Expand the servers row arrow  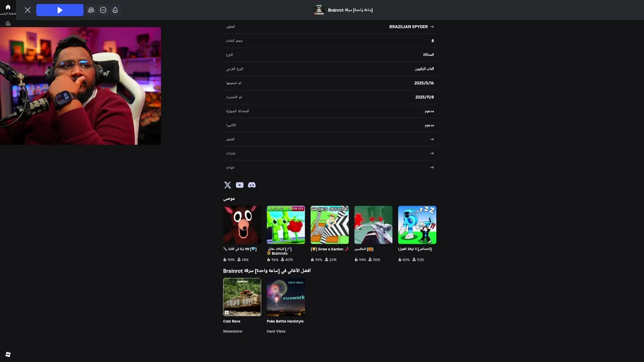pyautogui.click(x=432, y=167)
